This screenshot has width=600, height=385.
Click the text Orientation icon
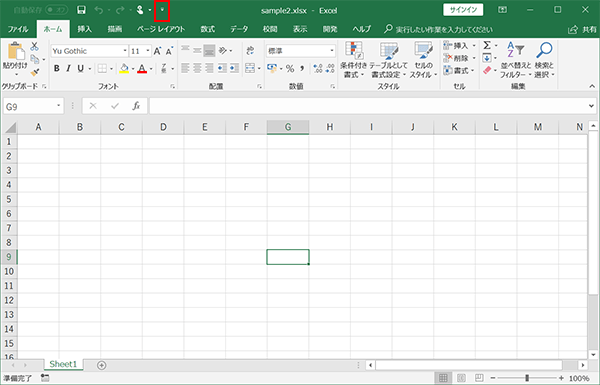pyautogui.click(x=223, y=51)
